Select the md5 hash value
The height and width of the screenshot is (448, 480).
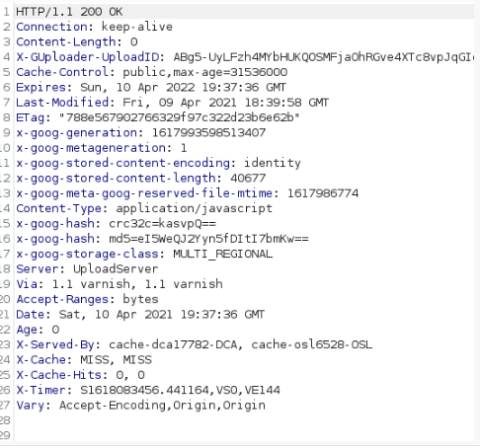(209, 239)
